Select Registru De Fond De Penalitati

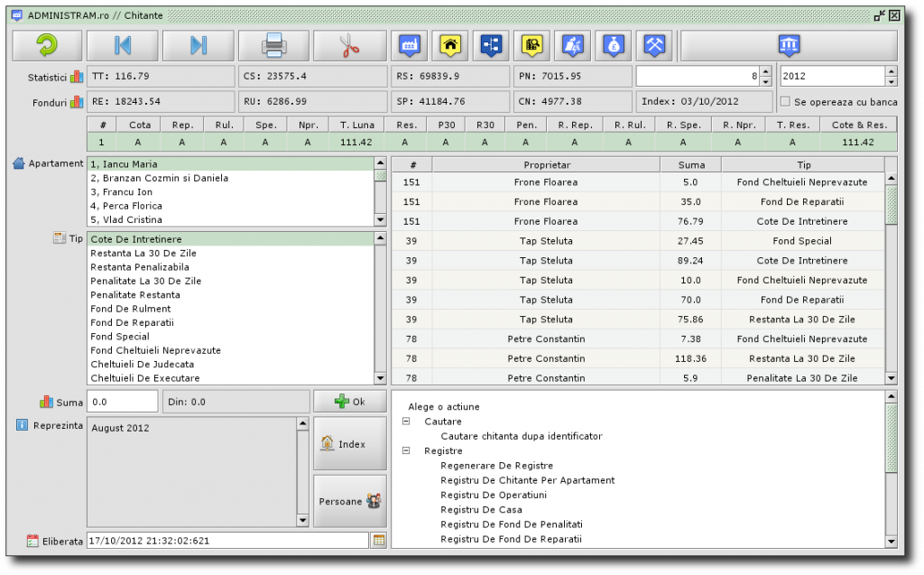pyautogui.click(x=512, y=524)
